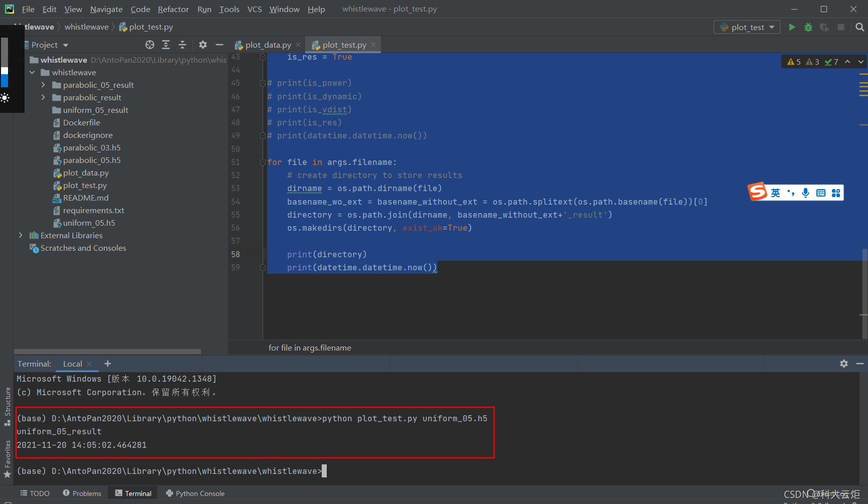Start Run with Coverage
This screenshot has width=868, height=504.
click(x=824, y=27)
